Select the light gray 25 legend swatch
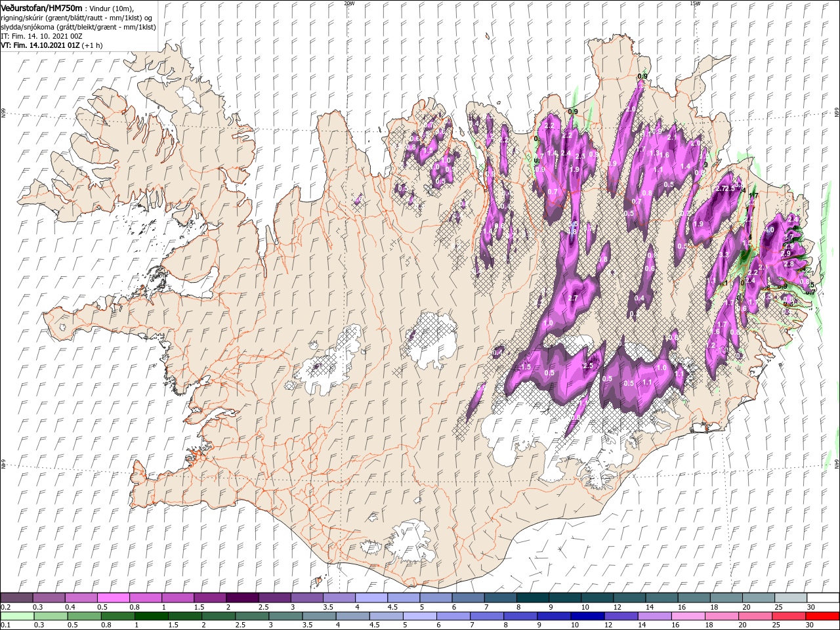The height and width of the screenshot is (630, 840). [790, 598]
